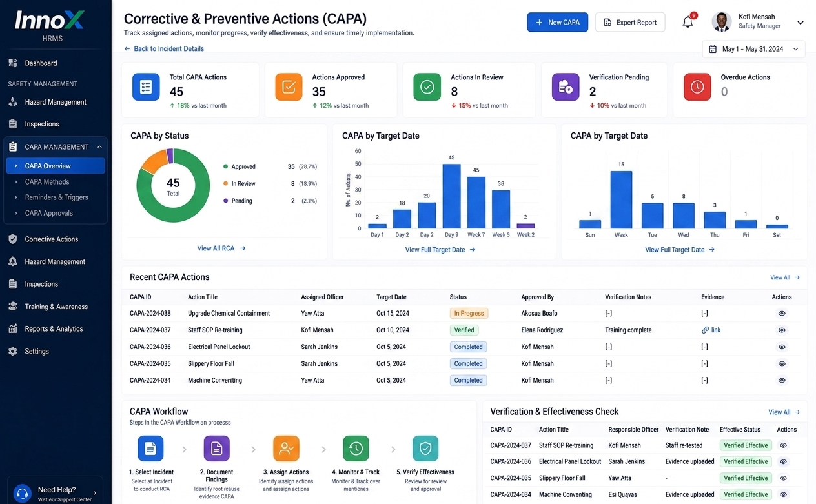Image resolution: width=816 pixels, height=504 pixels.
Task: Collapse the CAPA MANAGEMENT section chevron
Action: coord(99,147)
